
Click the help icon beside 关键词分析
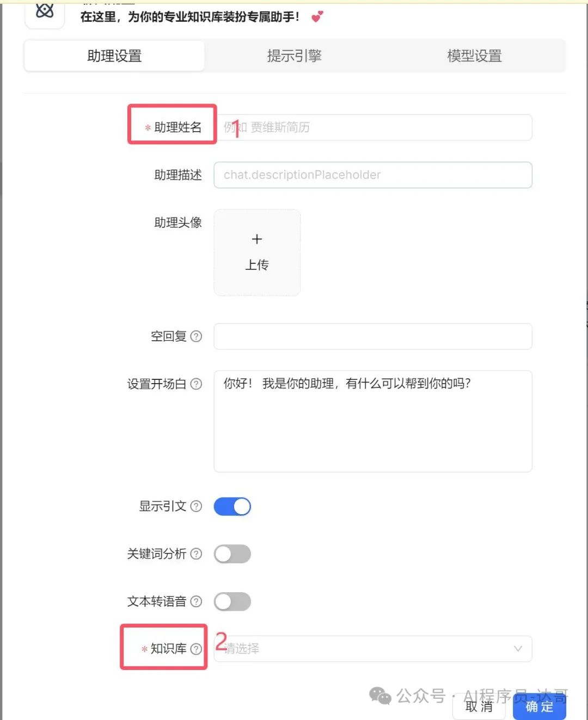coord(196,554)
